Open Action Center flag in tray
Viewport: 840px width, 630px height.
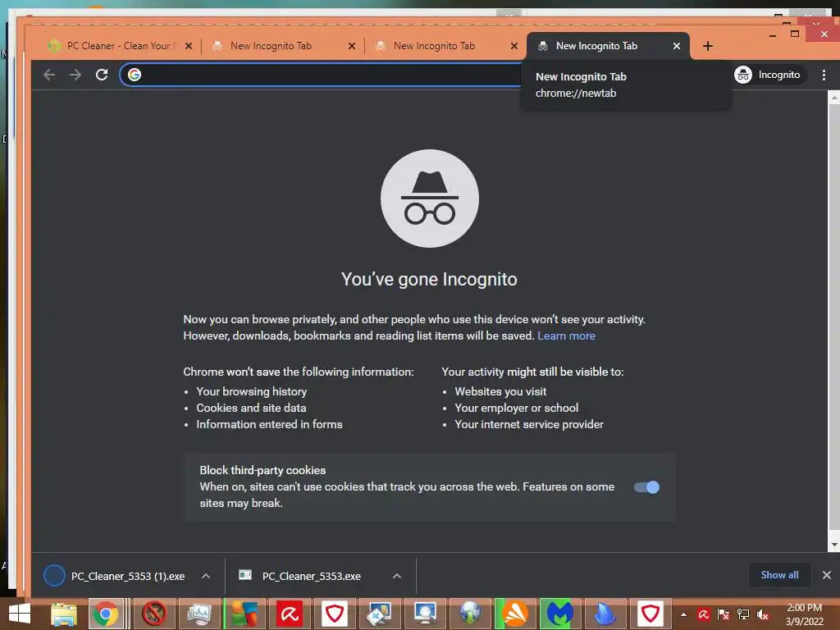pos(724,614)
